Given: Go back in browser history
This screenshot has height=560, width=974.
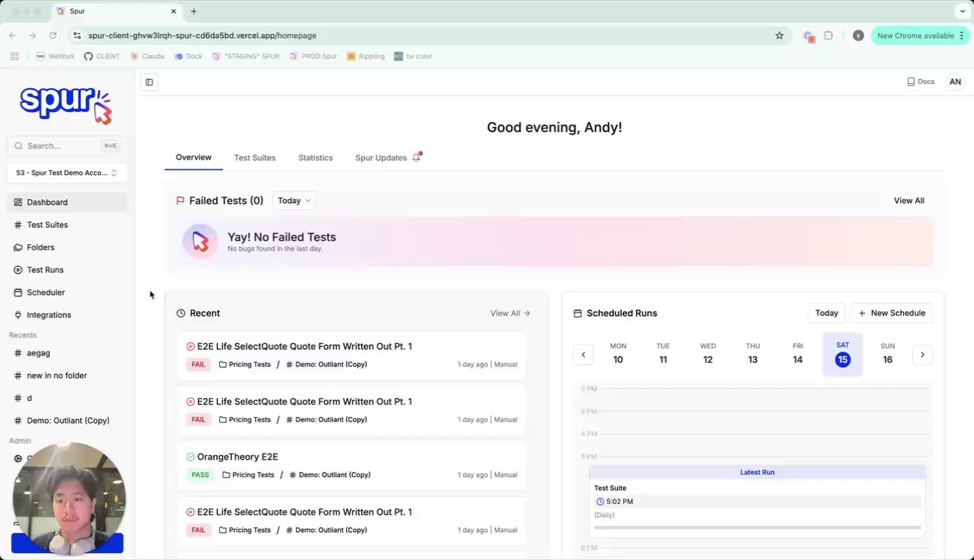Looking at the screenshot, I should pyautogui.click(x=12, y=36).
